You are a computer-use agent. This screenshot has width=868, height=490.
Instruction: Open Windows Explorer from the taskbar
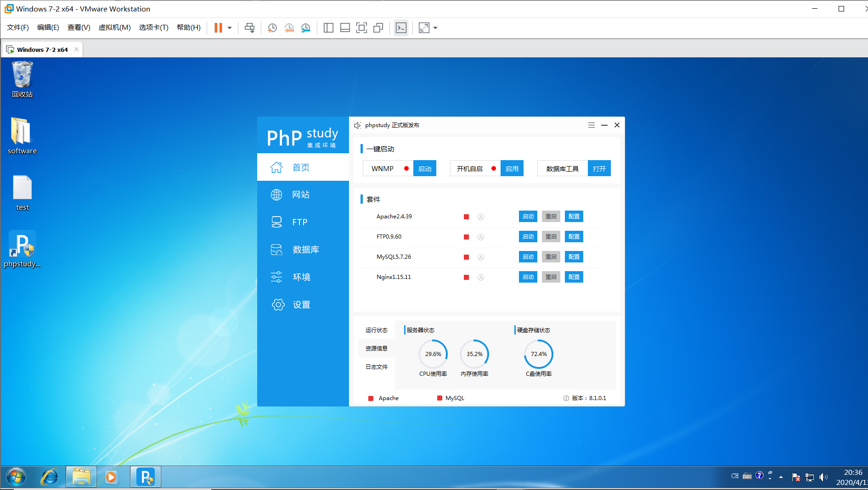(x=81, y=478)
